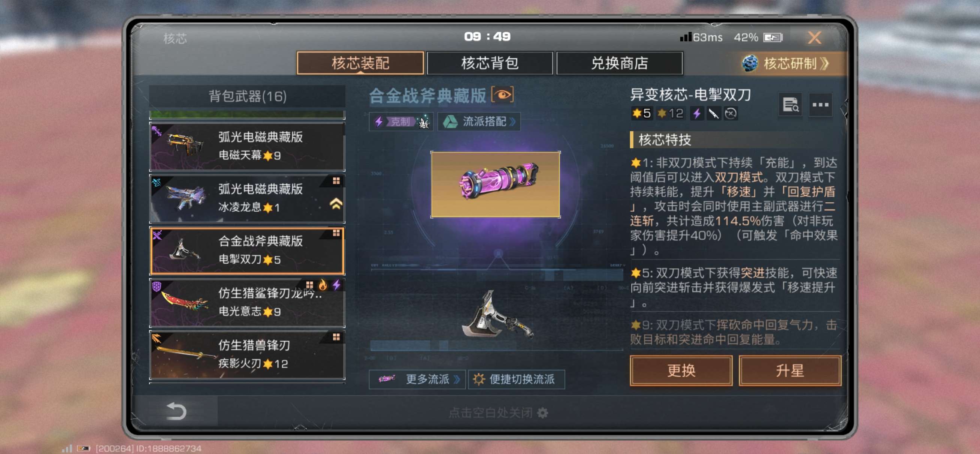
Task: Select the ★12 star level indicator
Action: pos(670,113)
